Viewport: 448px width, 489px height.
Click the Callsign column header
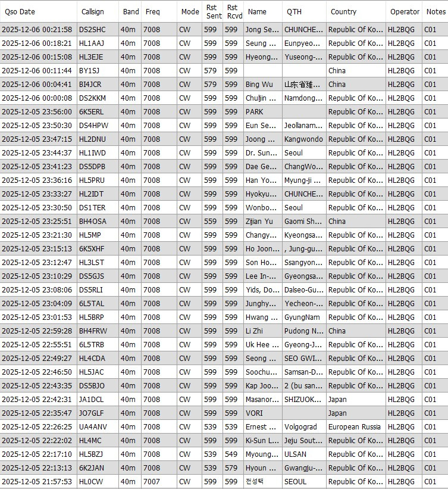pyautogui.click(x=92, y=11)
